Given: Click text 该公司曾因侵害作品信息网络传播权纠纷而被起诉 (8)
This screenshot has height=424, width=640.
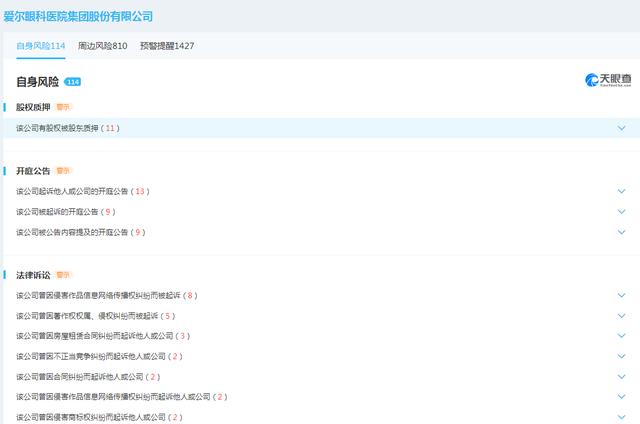Looking at the screenshot, I should (107, 295).
